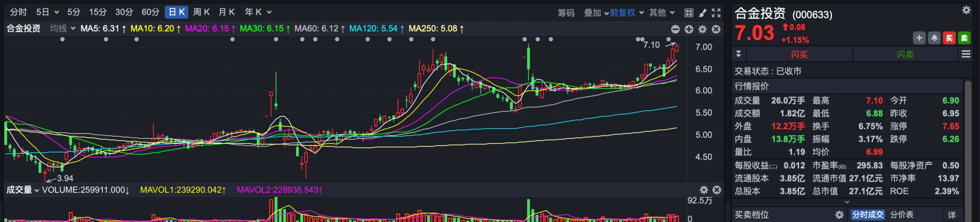980x222 pixels.
Task: Switch to the 分时成交 view
Action: coord(867,215)
